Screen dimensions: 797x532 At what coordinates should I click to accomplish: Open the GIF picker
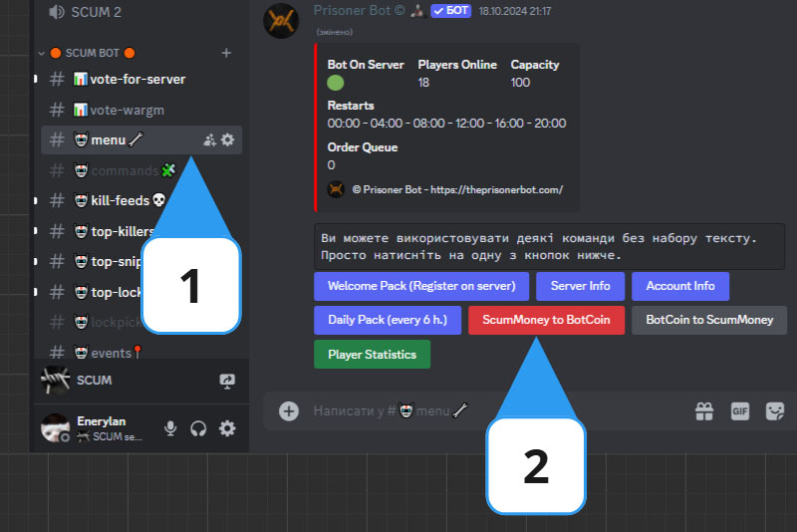(740, 411)
